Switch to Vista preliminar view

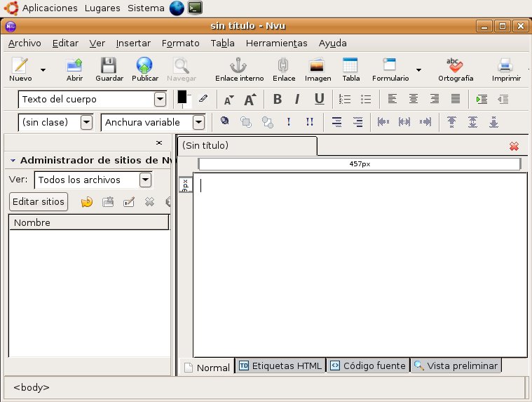[456, 366]
